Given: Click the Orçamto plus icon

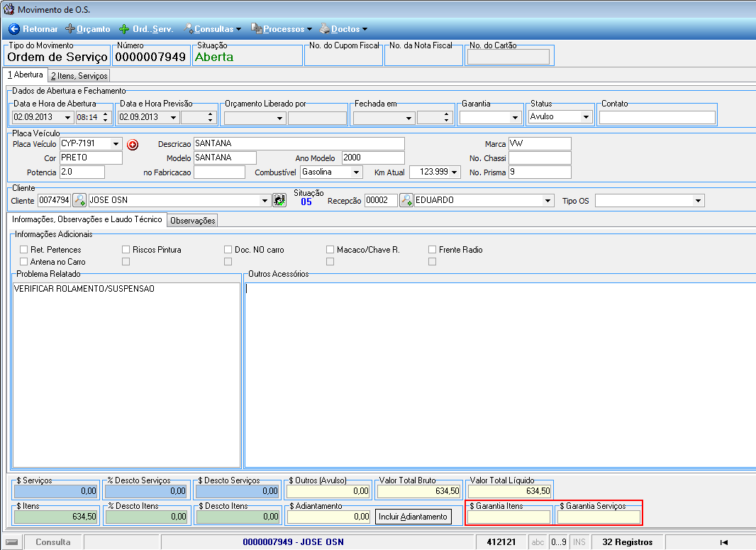Looking at the screenshot, I should coord(70,29).
